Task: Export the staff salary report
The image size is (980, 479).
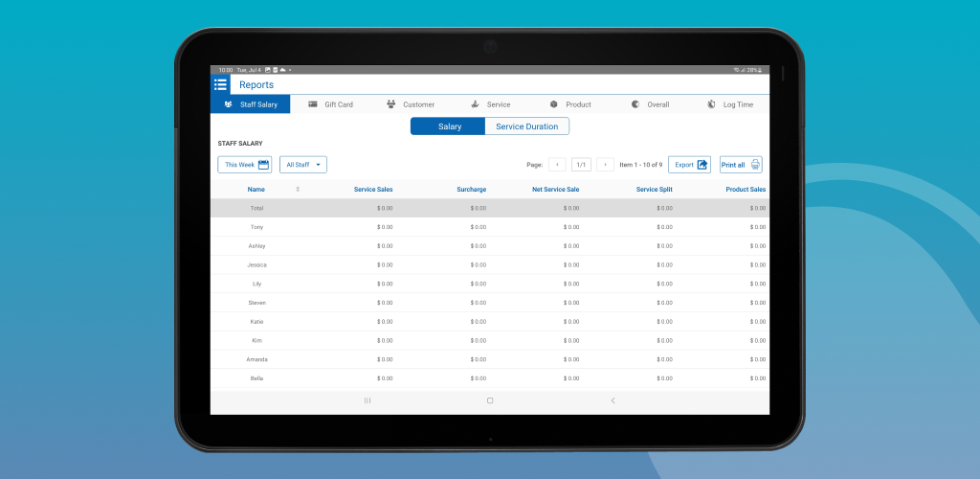Action: coord(689,165)
